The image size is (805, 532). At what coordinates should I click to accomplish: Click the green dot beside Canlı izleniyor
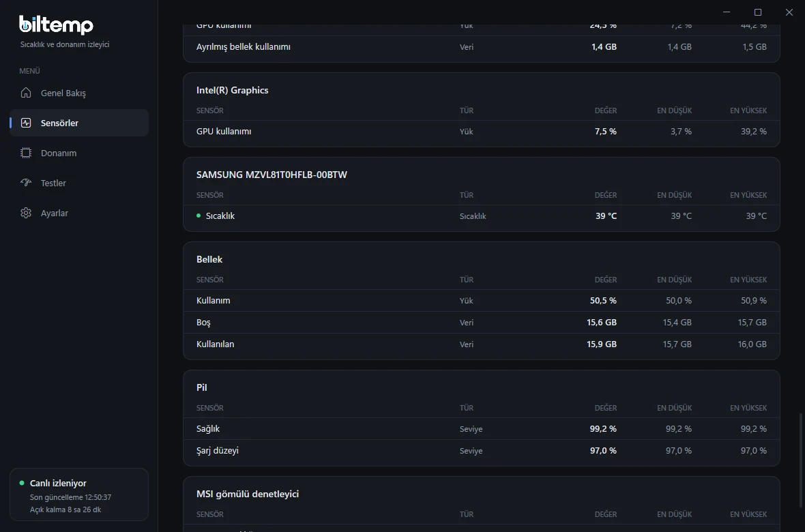point(22,483)
